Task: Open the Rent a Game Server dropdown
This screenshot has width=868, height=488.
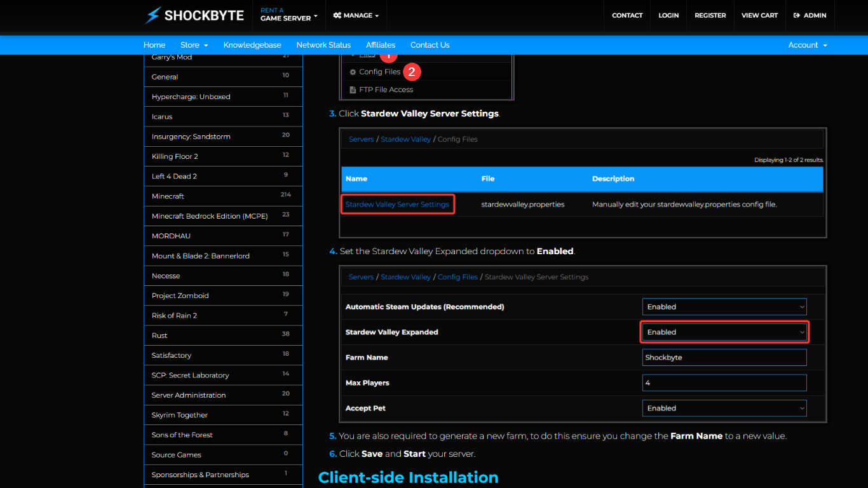Action: 288,15
